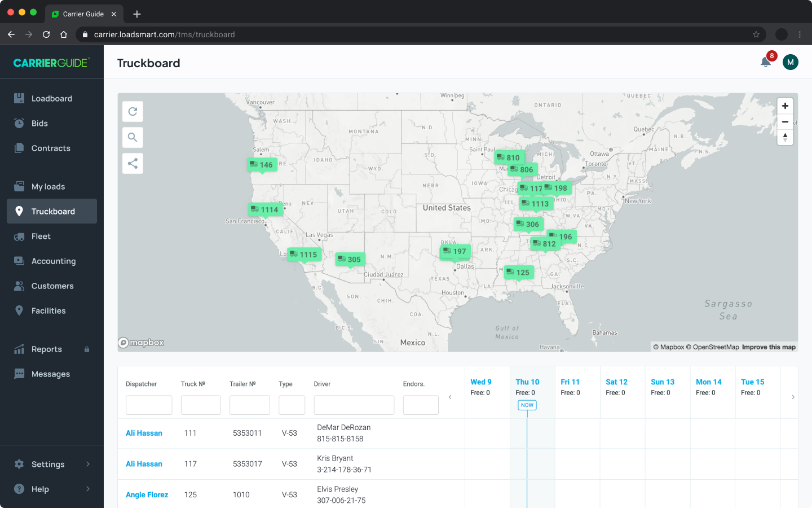The image size is (812, 508).
Task: Zoom in on the map
Action: pyautogui.click(x=785, y=106)
